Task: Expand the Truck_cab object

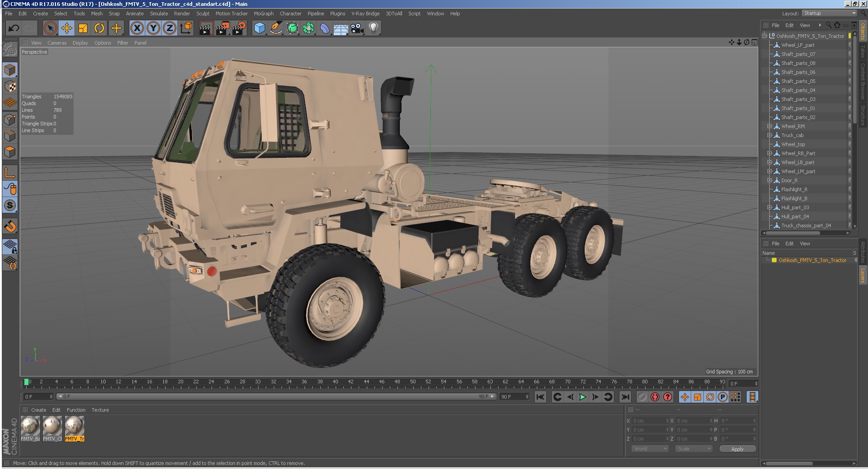Action: (770, 135)
